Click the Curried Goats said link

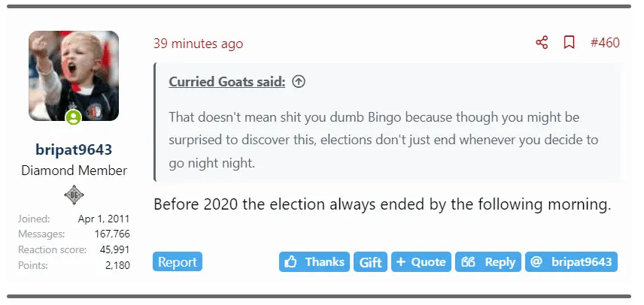click(226, 82)
